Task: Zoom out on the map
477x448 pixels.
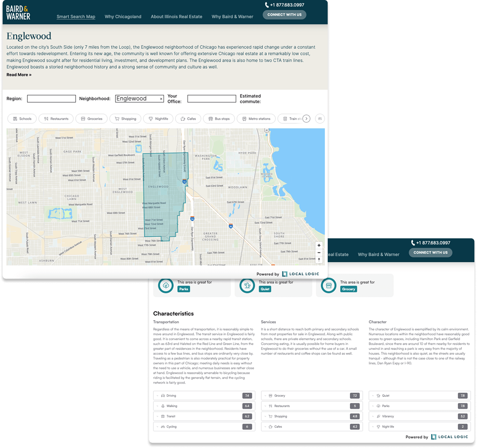Action: pos(319,253)
